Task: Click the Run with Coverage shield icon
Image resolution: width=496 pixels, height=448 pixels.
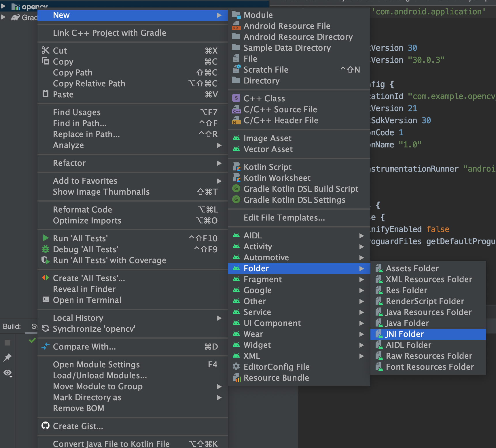Action: 46,260
